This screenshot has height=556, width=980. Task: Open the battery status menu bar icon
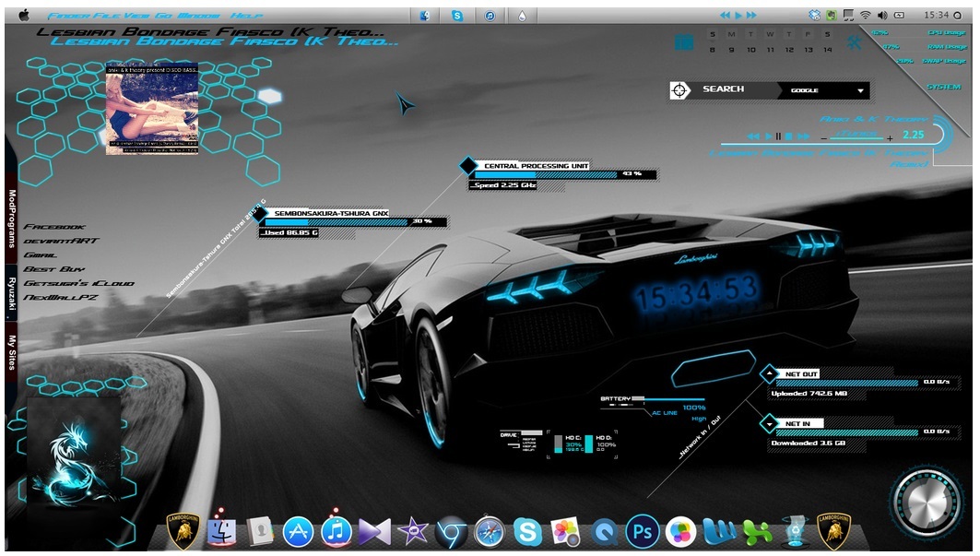tap(899, 15)
